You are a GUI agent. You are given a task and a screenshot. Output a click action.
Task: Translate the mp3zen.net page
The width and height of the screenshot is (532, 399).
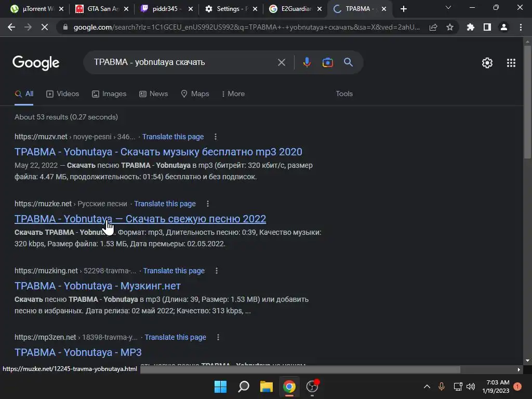[176, 337]
